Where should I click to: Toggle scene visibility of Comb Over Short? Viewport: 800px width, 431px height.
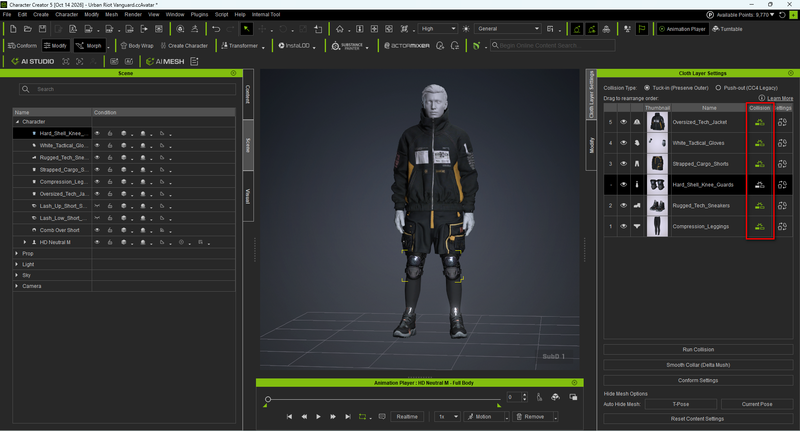(x=97, y=230)
